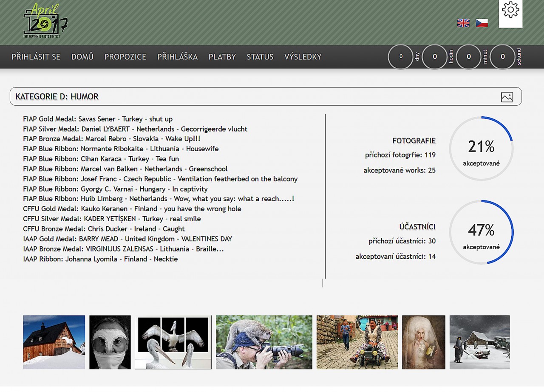Switch language with the UK flag

point(463,23)
